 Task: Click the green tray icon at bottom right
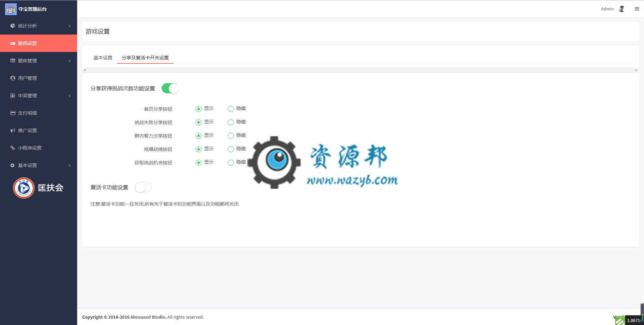click(x=620, y=321)
